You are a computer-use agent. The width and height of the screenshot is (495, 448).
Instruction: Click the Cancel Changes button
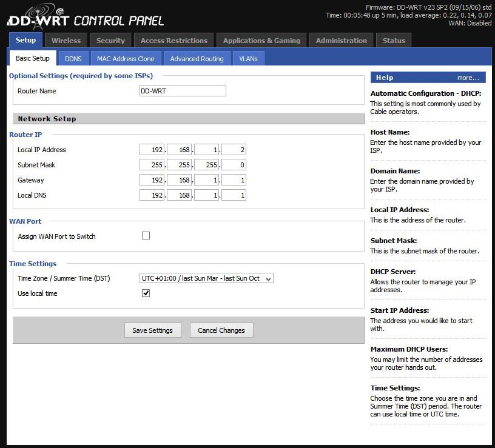[221, 330]
